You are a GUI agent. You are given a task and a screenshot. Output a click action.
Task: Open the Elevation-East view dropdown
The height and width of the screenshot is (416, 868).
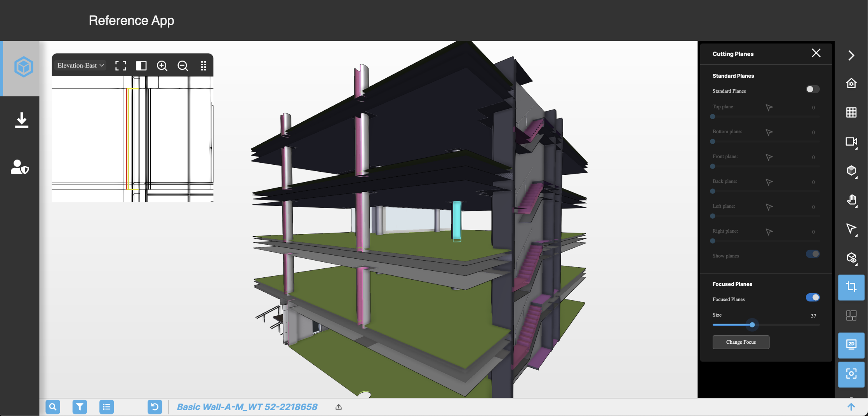pyautogui.click(x=81, y=66)
